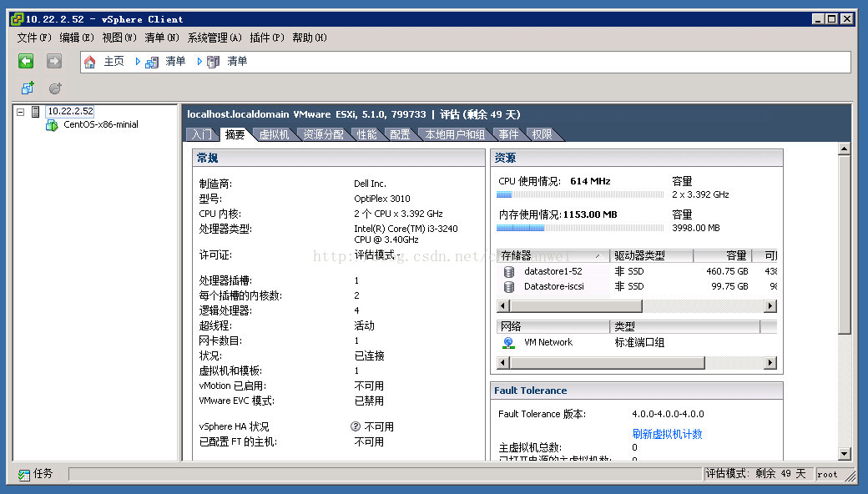Click the 驱动器类型 column header

point(651,255)
